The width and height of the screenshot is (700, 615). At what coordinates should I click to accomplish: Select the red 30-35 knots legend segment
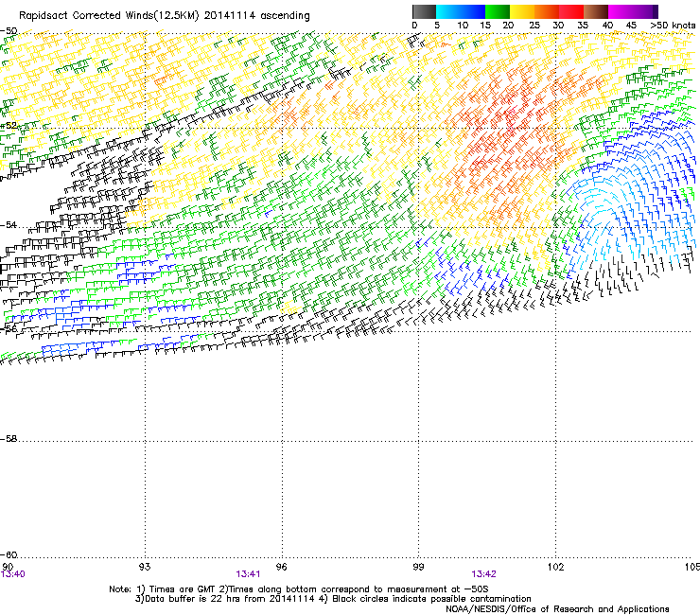[x=571, y=11]
